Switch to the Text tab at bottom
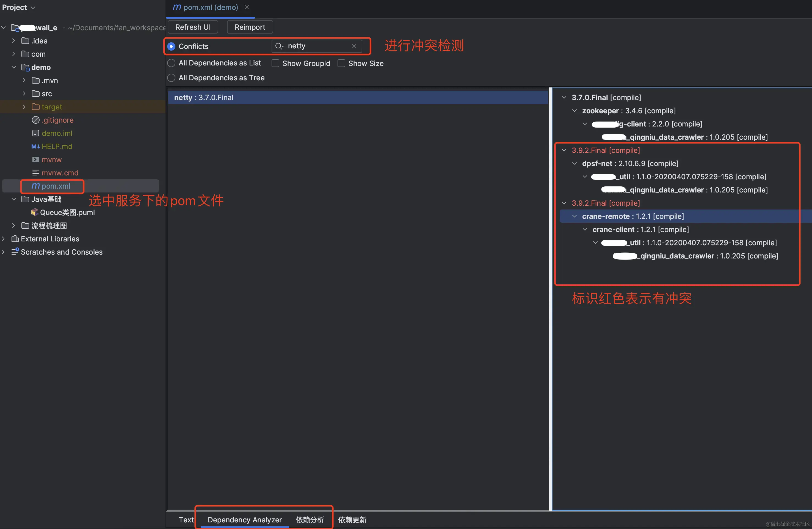Image resolution: width=812 pixels, height=529 pixels. click(186, 519)
